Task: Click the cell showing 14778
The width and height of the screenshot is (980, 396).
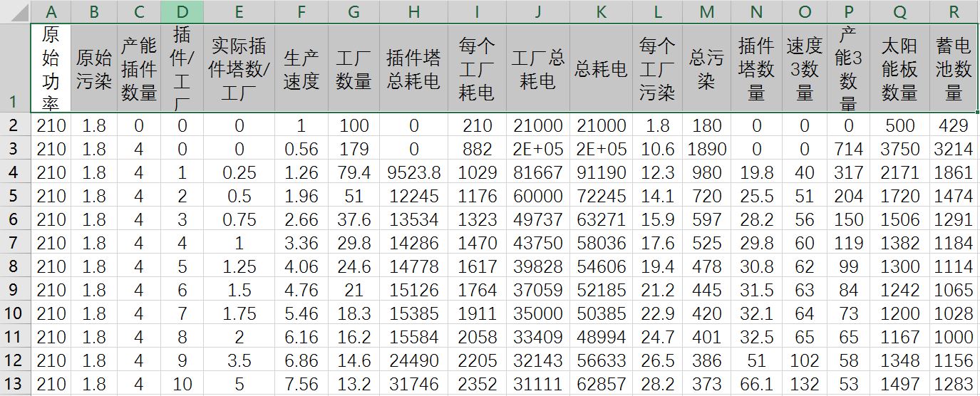Action: pos(413,266)
